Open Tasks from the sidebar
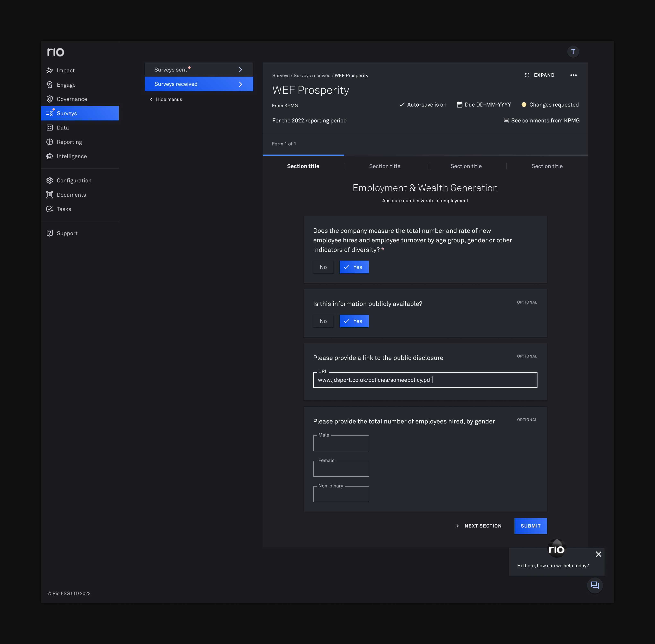655x644 pixels. tap(80, 209)
